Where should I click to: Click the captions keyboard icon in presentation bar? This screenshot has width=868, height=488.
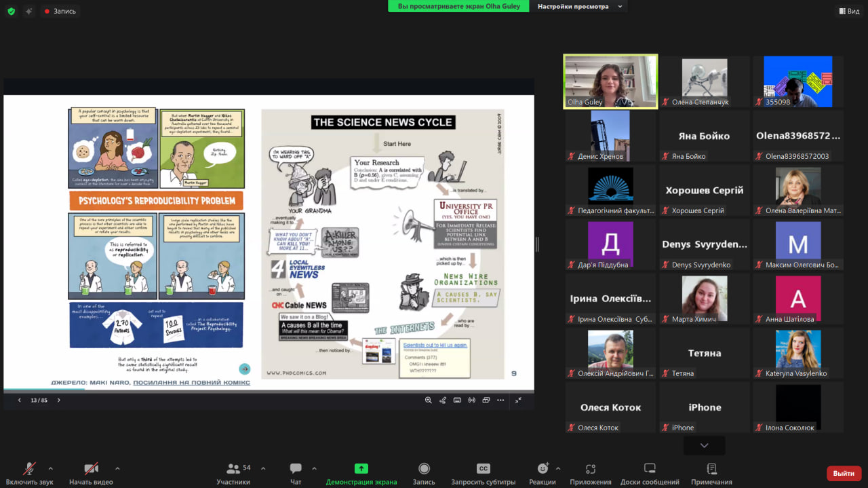458,400
